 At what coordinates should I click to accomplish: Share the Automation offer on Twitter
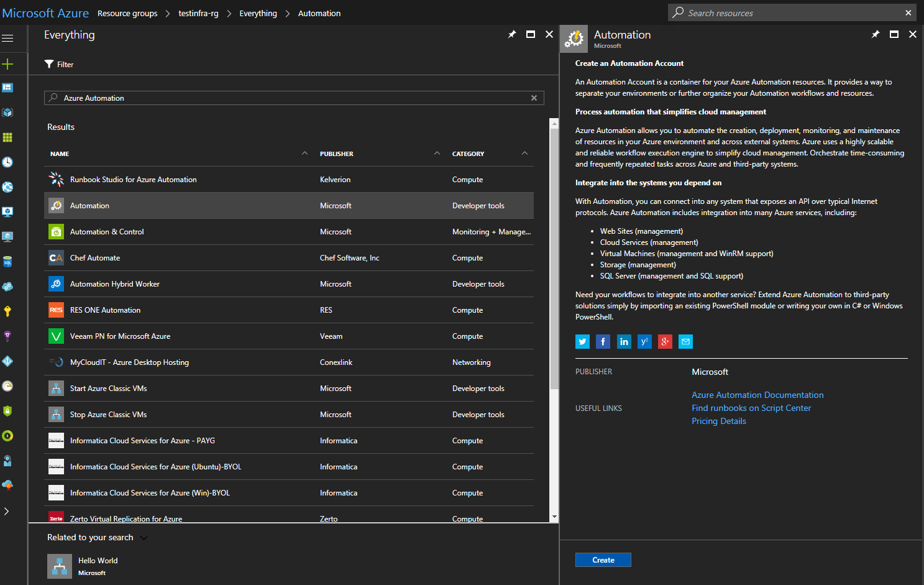click(582, 341)
